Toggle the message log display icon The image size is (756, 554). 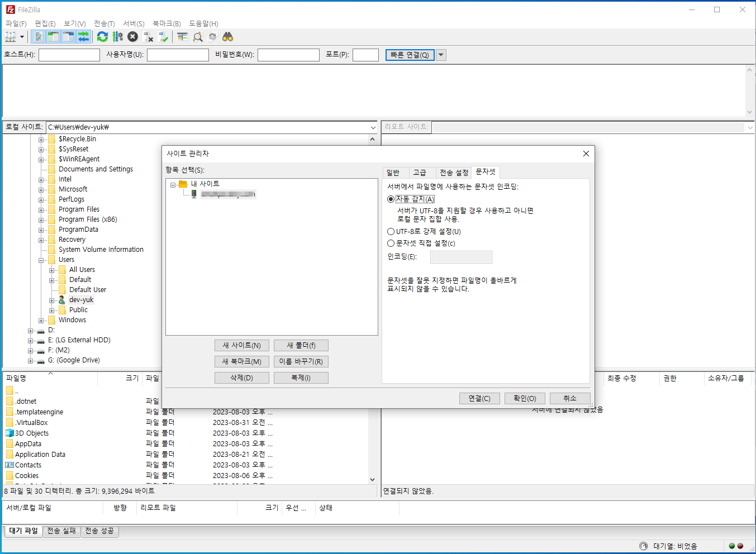pos(38,37)
